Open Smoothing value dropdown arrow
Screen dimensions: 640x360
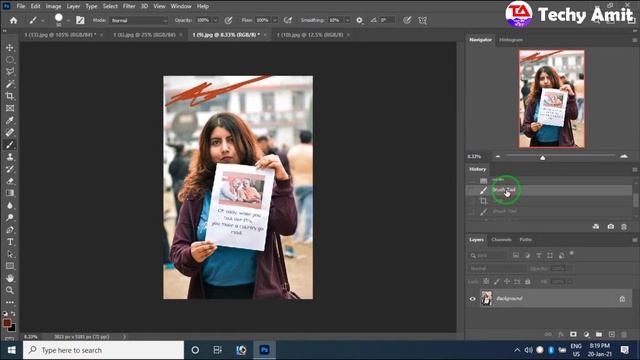coord(347,20)
